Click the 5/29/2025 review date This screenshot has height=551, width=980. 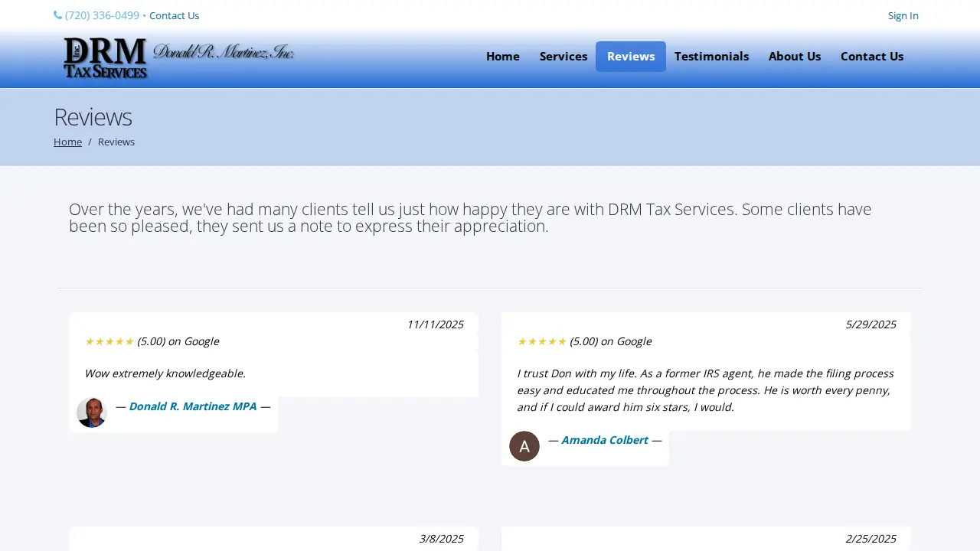(871, 324)
